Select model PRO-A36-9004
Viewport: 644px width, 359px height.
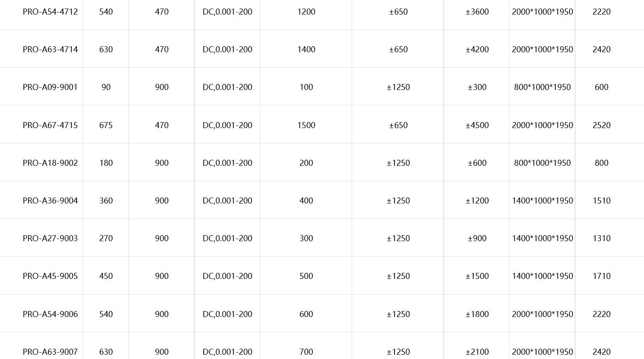(50, 201)
